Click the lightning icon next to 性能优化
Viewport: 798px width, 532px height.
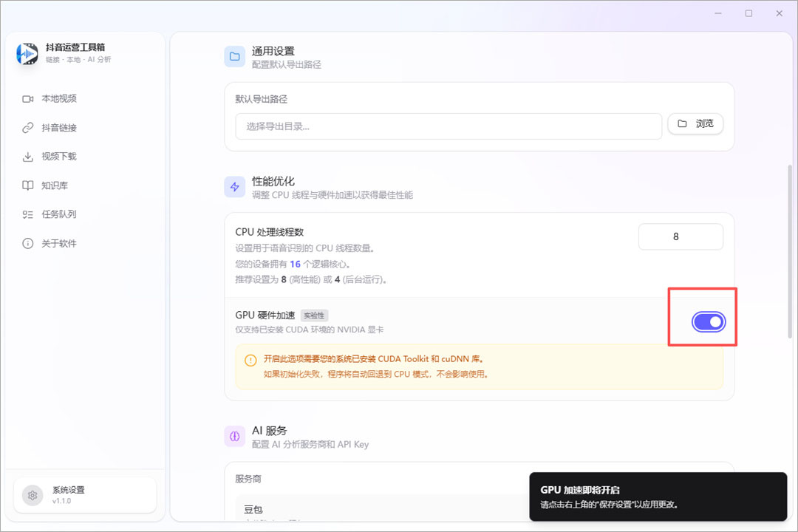click(x=234, y=187)
